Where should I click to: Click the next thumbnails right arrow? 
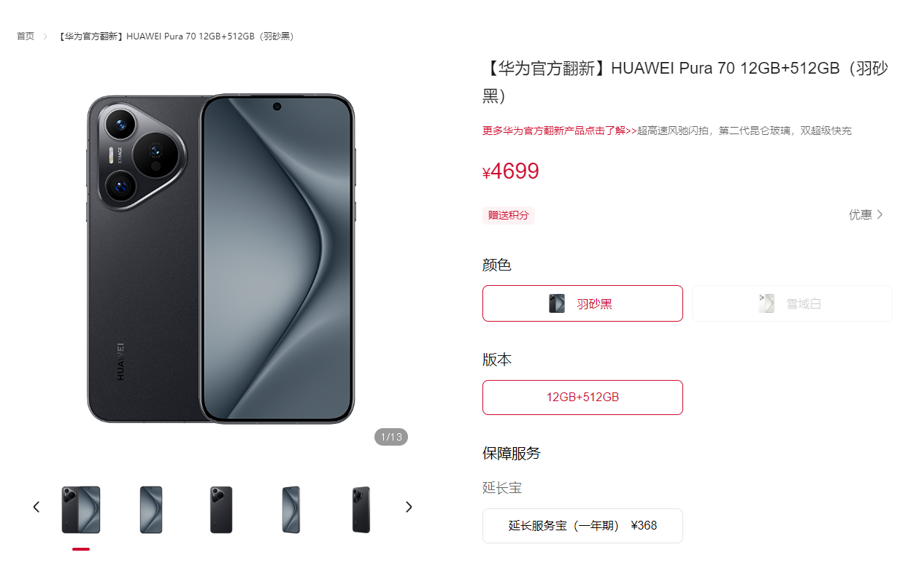pos(409,507)
